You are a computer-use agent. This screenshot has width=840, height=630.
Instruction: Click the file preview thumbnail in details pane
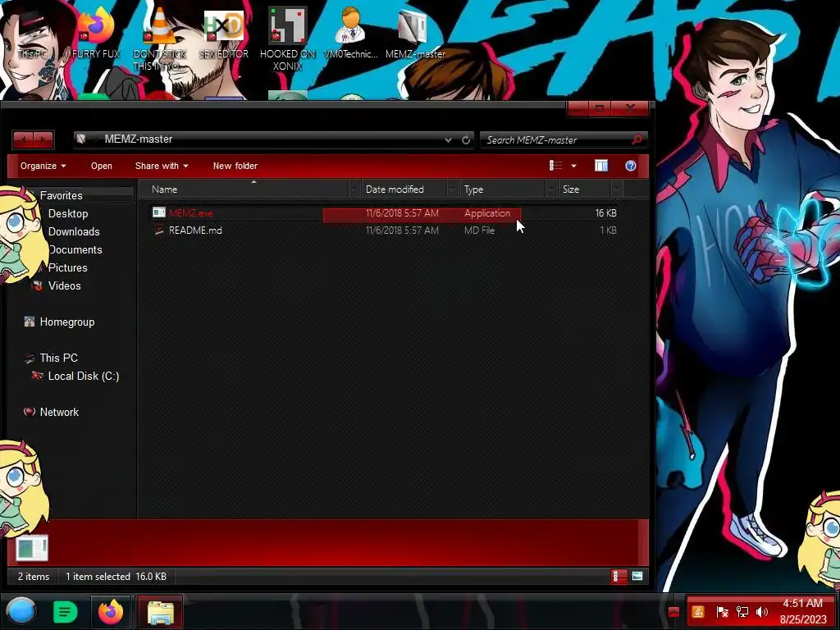pyautogui.click(x=32, y=547)
